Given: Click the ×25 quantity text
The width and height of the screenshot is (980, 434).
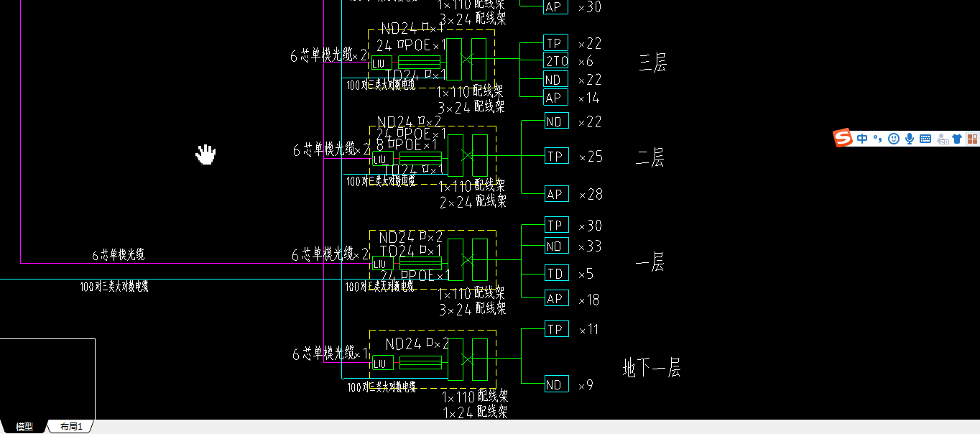Looking at the screenshot, I should 591,157.
